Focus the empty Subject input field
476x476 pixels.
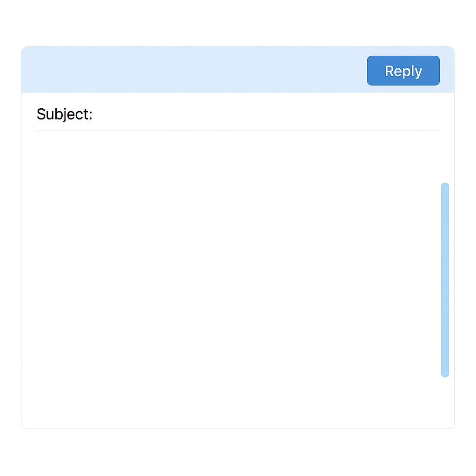coord(266,114)
